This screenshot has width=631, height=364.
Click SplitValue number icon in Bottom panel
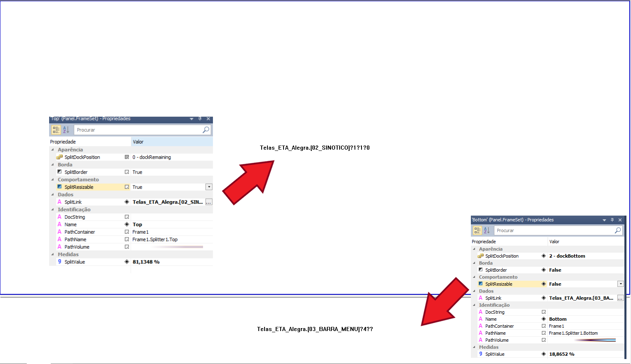coord(480,354)
